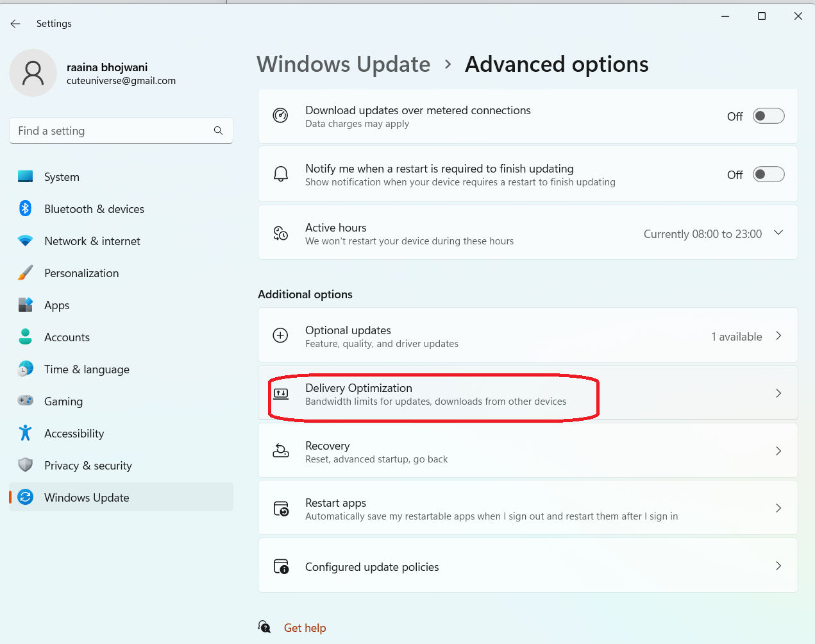Click the Bluetooth & devices icon
Viewport: 815px width, 644px height.
coord(26,208)
